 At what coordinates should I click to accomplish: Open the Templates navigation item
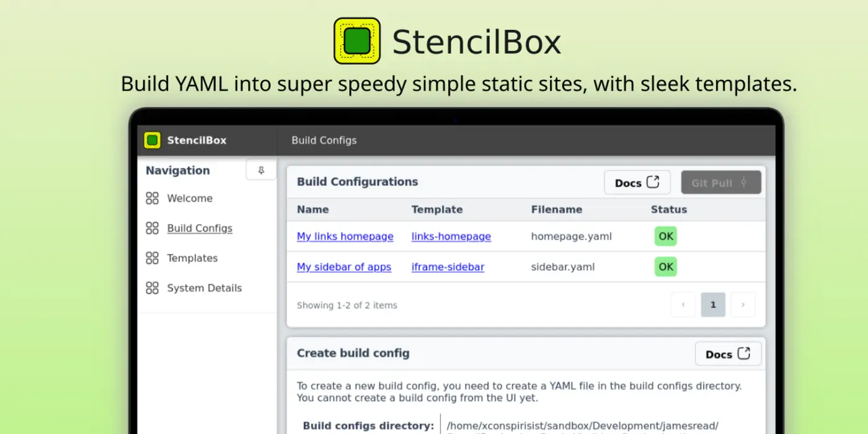pyautogui.click(x=192, y=258)
